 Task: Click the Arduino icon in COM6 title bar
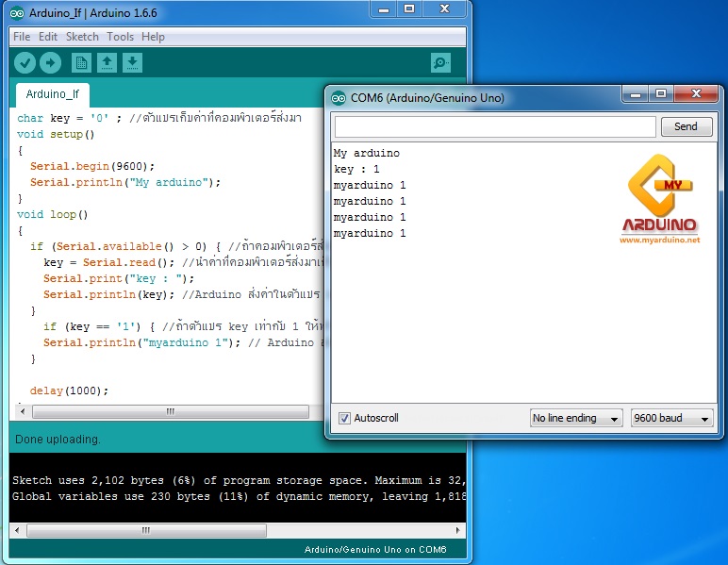point(339,98)
